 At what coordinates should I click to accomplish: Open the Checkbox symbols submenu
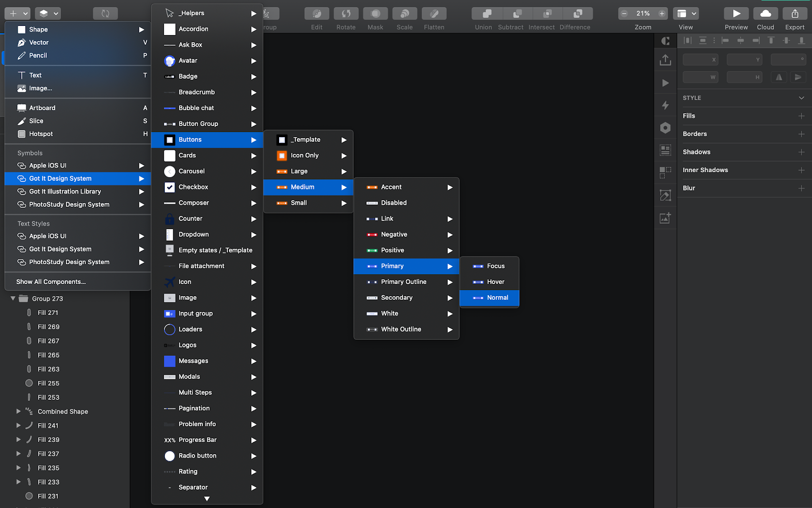[x=207, y=187]
